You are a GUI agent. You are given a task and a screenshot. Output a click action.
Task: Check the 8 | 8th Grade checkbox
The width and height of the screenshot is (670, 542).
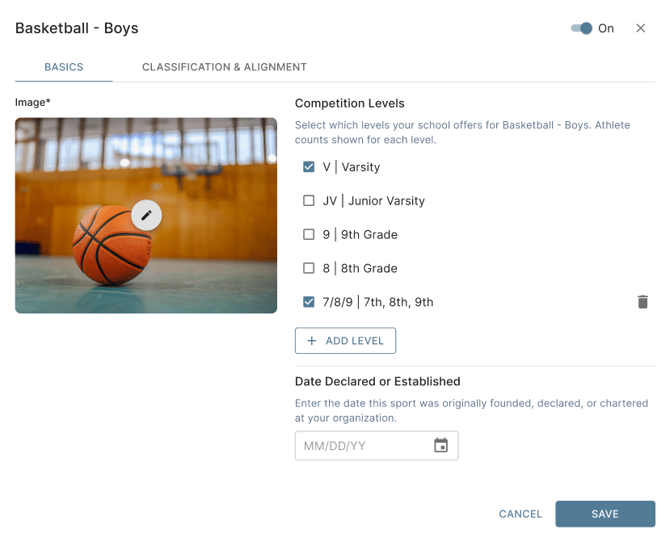[309, 268]
